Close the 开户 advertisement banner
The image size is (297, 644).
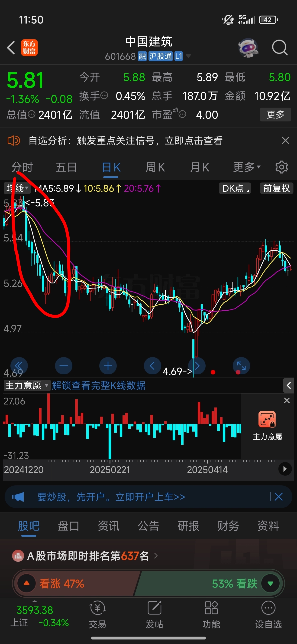(x=278, y=497)
